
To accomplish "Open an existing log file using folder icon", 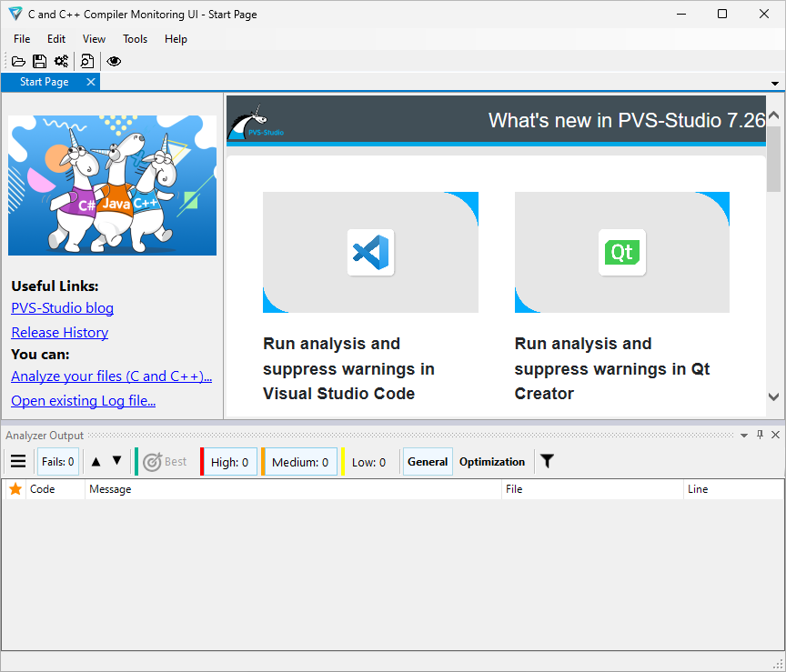I will pos(18,61).
